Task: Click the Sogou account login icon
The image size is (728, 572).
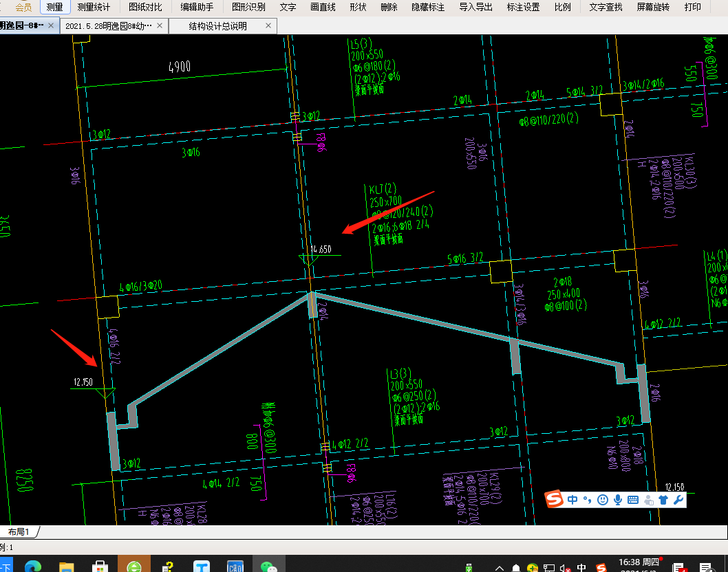Action: [649, 500]
